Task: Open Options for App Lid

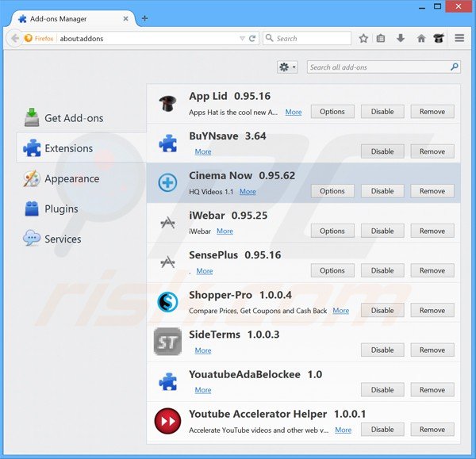Action: [332, 112]
